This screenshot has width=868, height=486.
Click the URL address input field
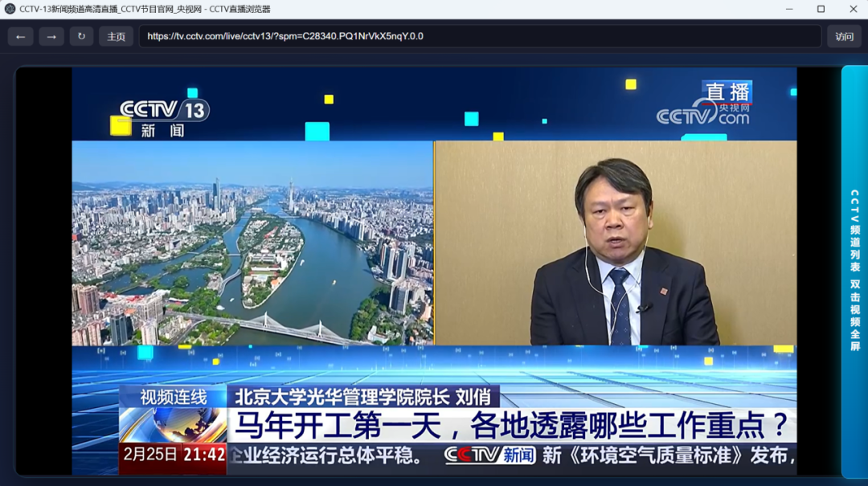click(480, 36)
